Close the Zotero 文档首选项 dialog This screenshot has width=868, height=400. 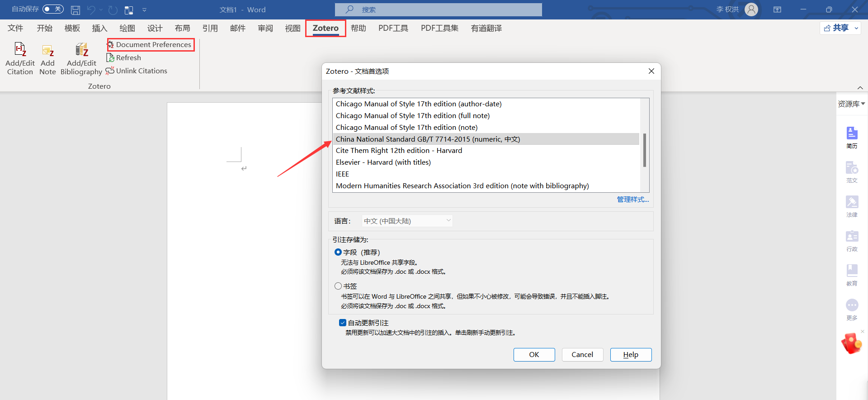pyautogui.click(x=651, y=71)
